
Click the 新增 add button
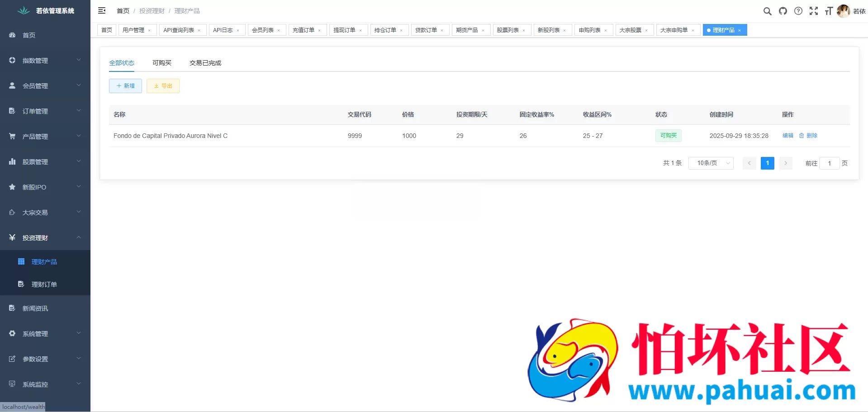click(x=125, y=86)
